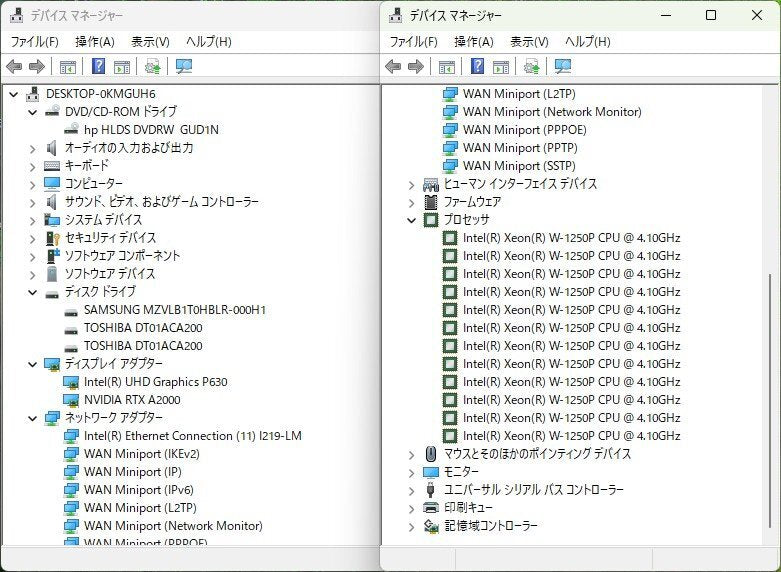Collapse the ディスプレイ アダプター node
This screenshot has height=572, width=781.
pos(33,364)
